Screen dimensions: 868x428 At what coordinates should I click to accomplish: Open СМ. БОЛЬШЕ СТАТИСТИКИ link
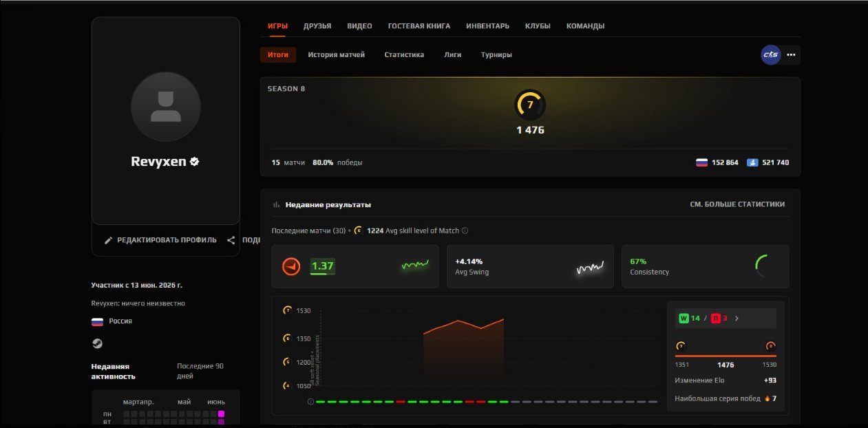[x=737, y=204]
